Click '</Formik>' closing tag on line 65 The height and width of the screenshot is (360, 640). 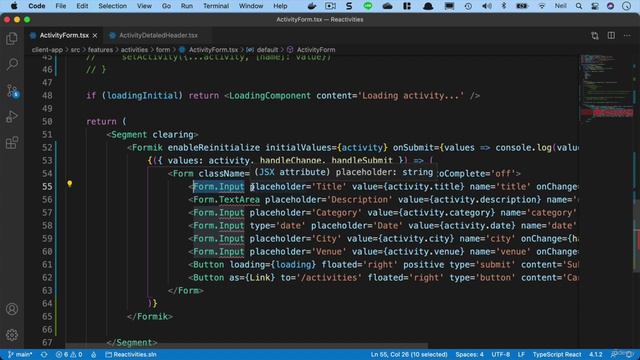pos(150,317)
